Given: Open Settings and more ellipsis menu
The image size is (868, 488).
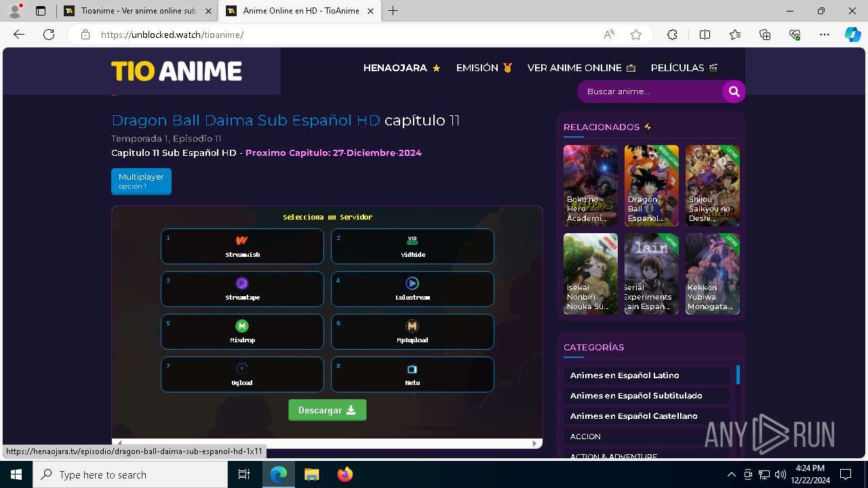Looking at the screenshot, I should pos(825,35).
